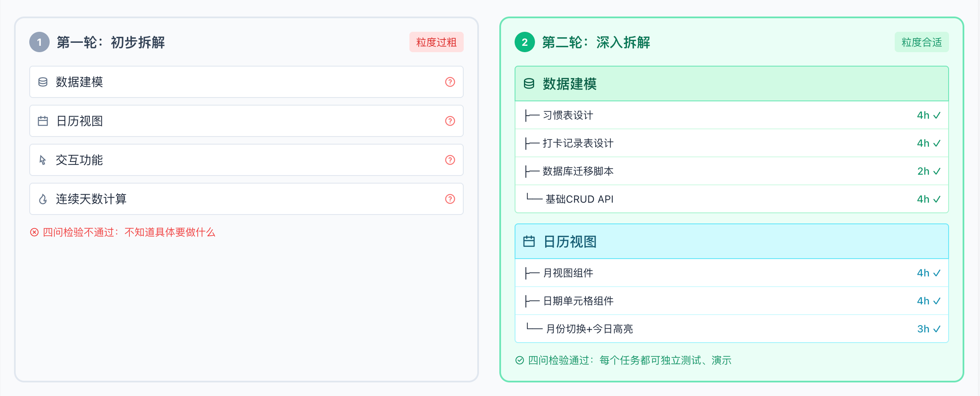Click the calendar icon beside 日历视图

click(x=42, y=121)
